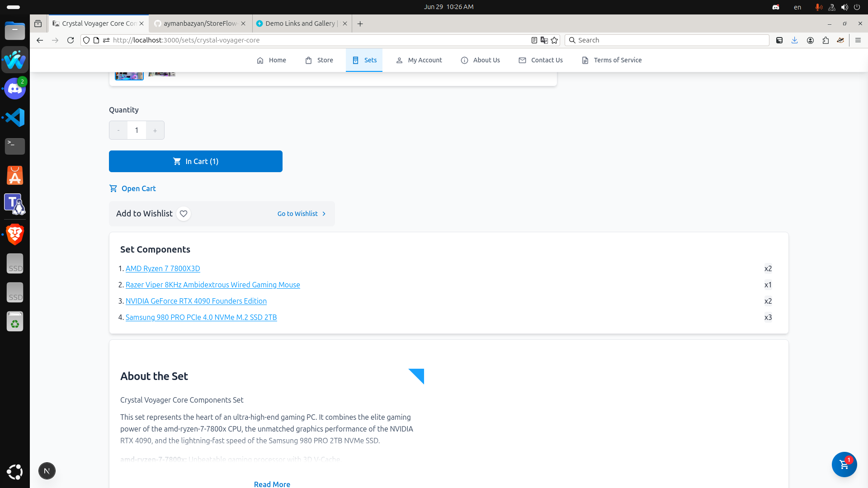This screenshot has height=488, width=868.
Task: Open the power menu in top bar
Action: tap(857, 7)
